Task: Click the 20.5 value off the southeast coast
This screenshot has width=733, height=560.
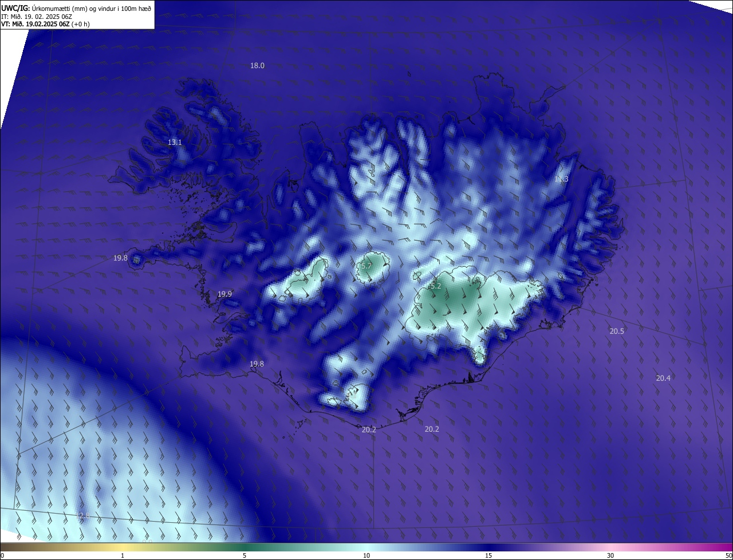Action: tap(617, 332)
